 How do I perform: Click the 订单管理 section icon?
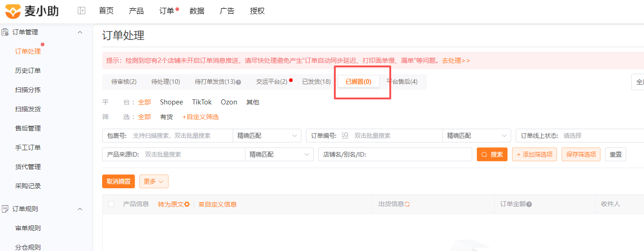coord(5,32)
